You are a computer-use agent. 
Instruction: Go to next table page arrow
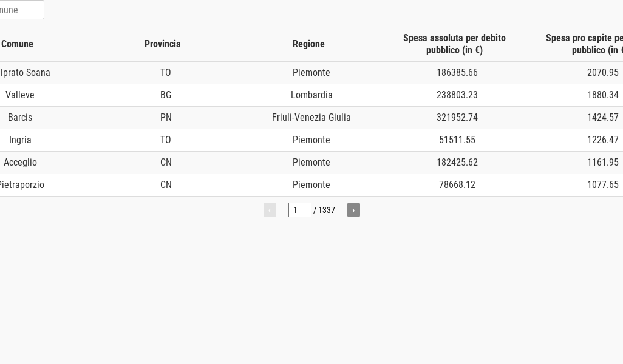point(353,210)
